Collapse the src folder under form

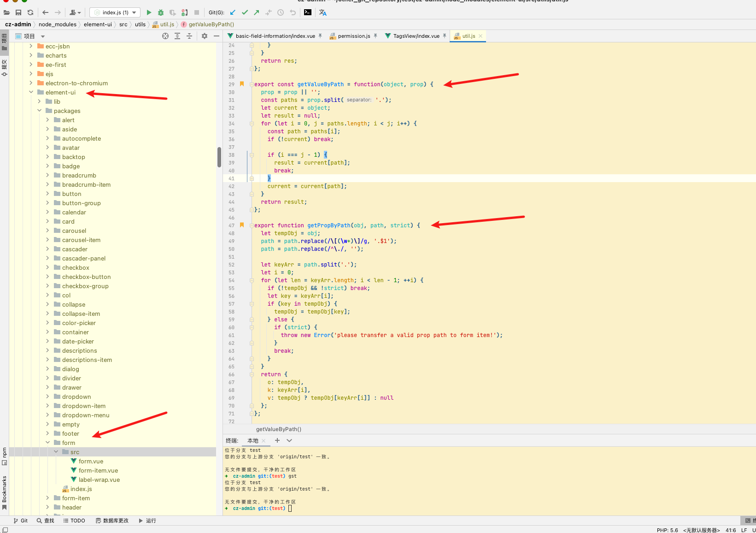coord(56,452)
